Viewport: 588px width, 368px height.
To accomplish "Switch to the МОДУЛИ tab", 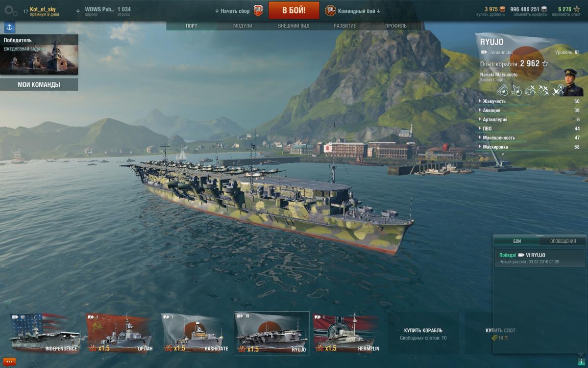I will [x=243, y=26].
